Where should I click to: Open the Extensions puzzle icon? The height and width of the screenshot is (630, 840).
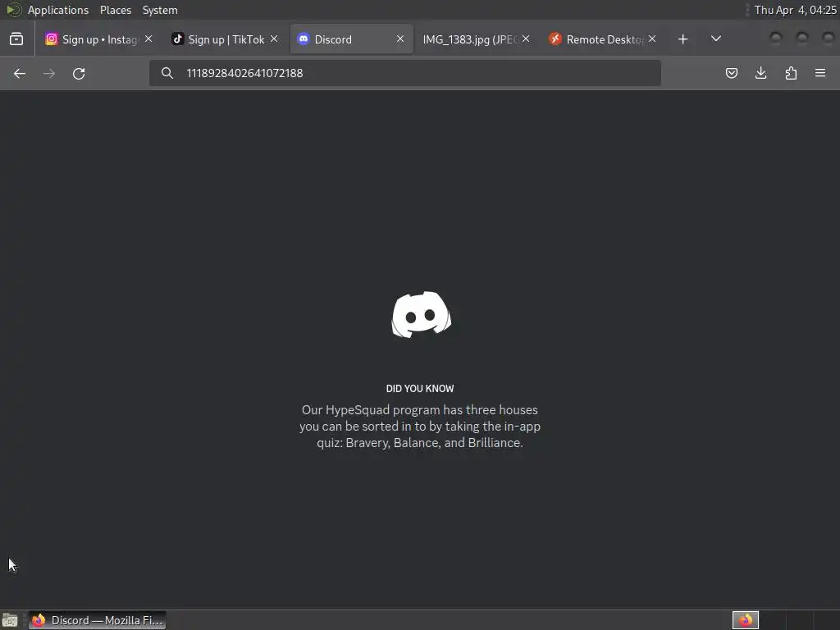tap(791, 73)
